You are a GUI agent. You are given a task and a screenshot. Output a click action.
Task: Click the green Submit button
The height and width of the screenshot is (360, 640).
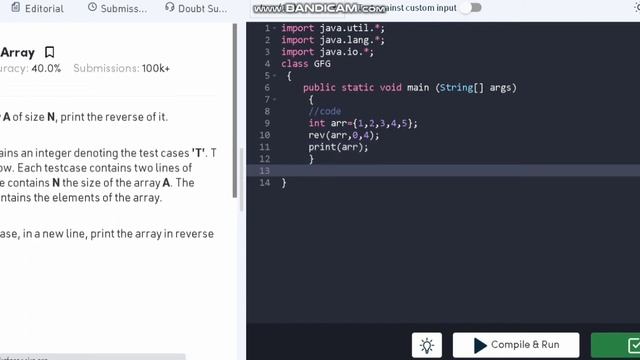tap(616, 345)
